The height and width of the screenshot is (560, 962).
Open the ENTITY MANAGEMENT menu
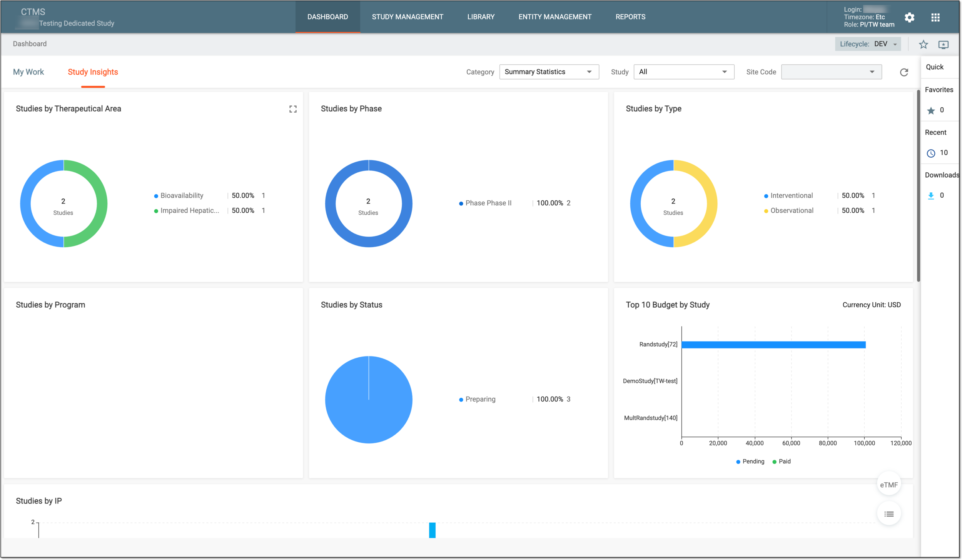click(554, 17)
